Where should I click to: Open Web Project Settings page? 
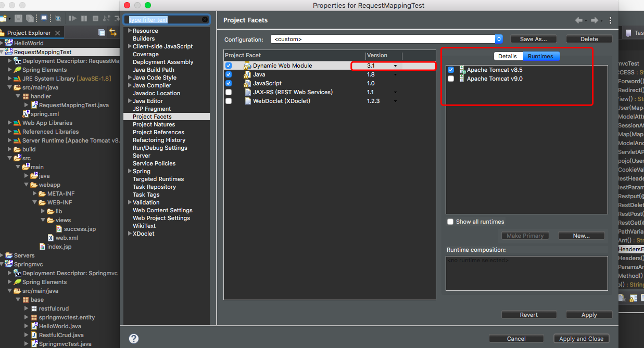pos(161,218)
